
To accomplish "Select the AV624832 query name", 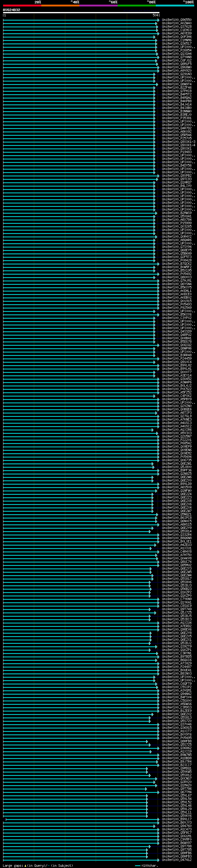I will tap(11, 10).
